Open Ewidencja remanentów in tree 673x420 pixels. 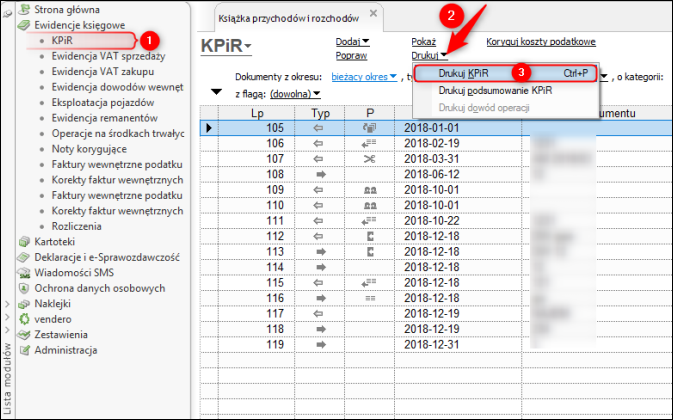[105, 118]
